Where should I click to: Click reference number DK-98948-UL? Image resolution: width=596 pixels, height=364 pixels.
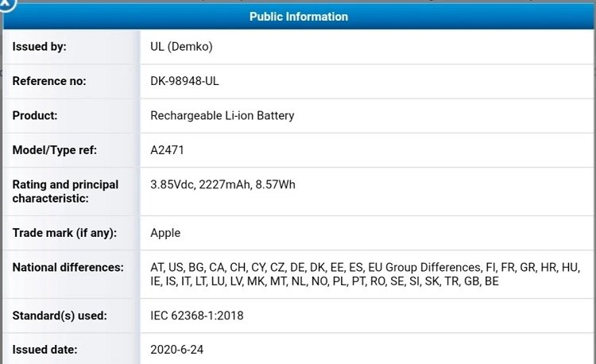190,81
